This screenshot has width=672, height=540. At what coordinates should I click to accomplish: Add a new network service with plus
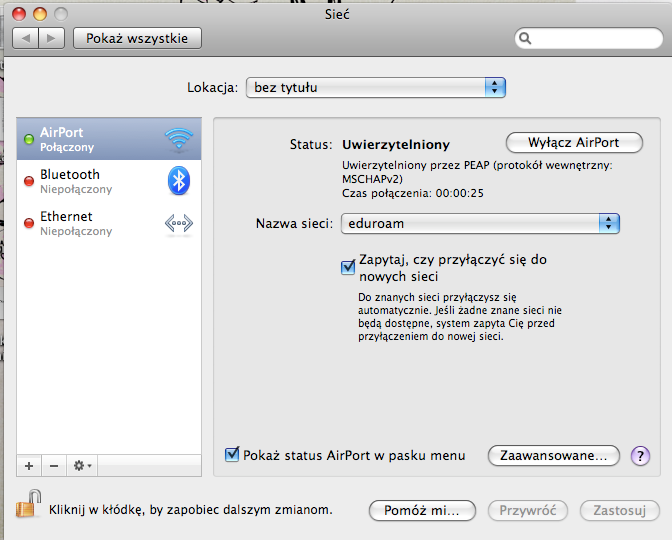[29, 466]
